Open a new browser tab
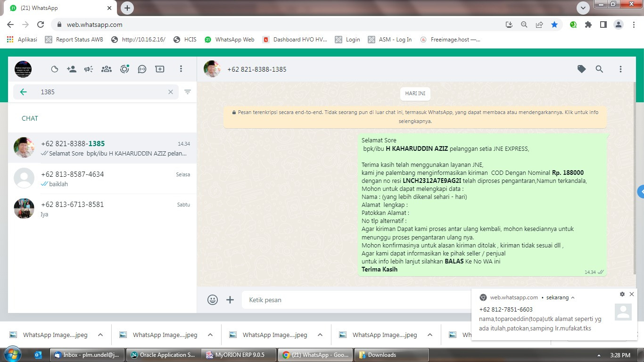The height and width of the screenshot is (362, 644). (x=127, y=8)
